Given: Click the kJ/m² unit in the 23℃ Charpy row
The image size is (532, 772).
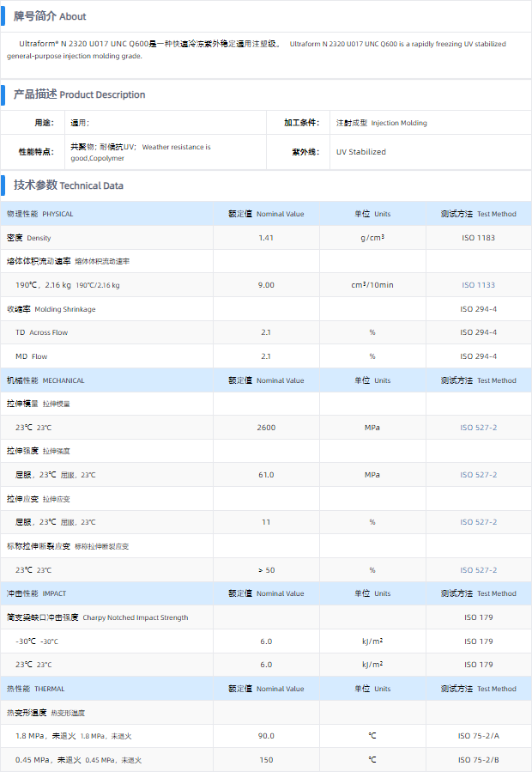Looking at the screenshot, I should [x=372, y=664].
